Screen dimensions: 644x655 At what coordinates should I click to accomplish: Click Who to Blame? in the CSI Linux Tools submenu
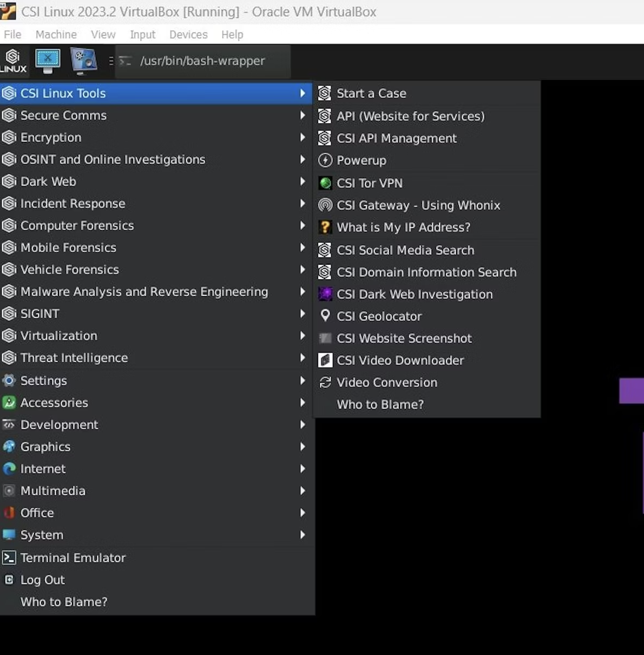(427, 404)
